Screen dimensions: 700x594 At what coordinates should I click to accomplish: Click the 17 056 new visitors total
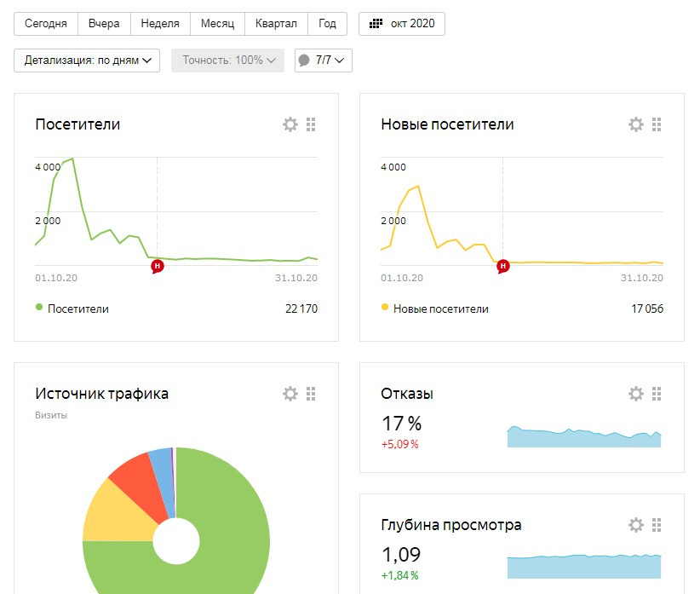coord(647,309)
